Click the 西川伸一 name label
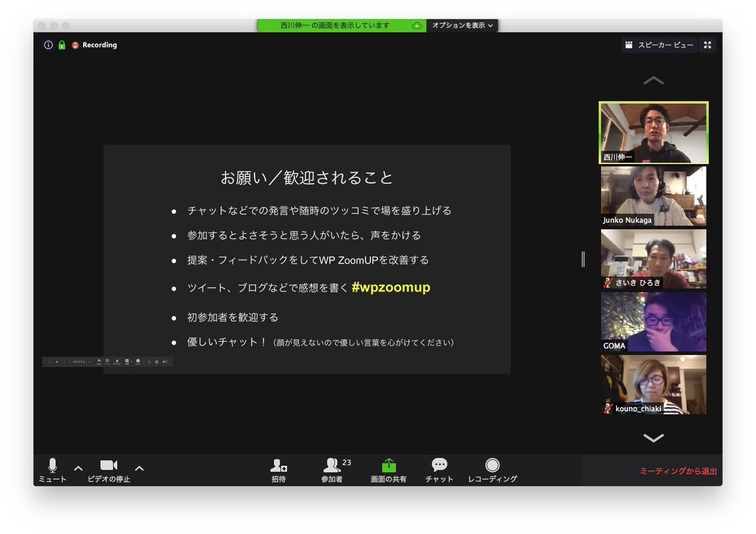 click(618, 157)
